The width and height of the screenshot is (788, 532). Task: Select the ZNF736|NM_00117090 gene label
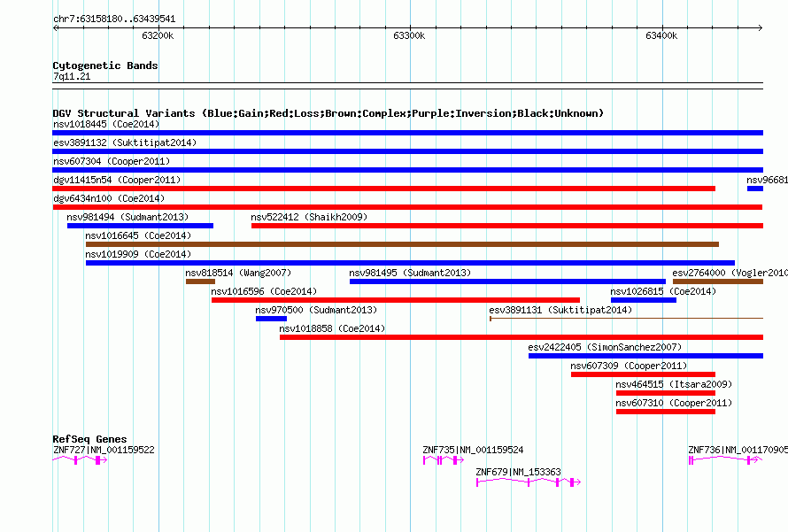(x=738, y=450)
